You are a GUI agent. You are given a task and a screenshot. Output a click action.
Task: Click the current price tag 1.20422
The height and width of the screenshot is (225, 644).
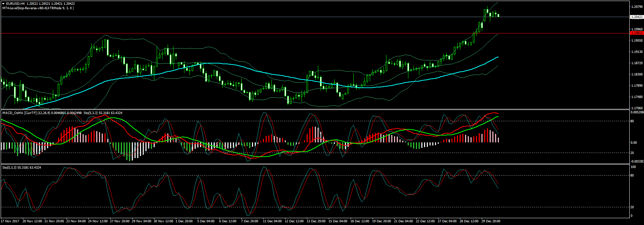[x=636, y=17]
